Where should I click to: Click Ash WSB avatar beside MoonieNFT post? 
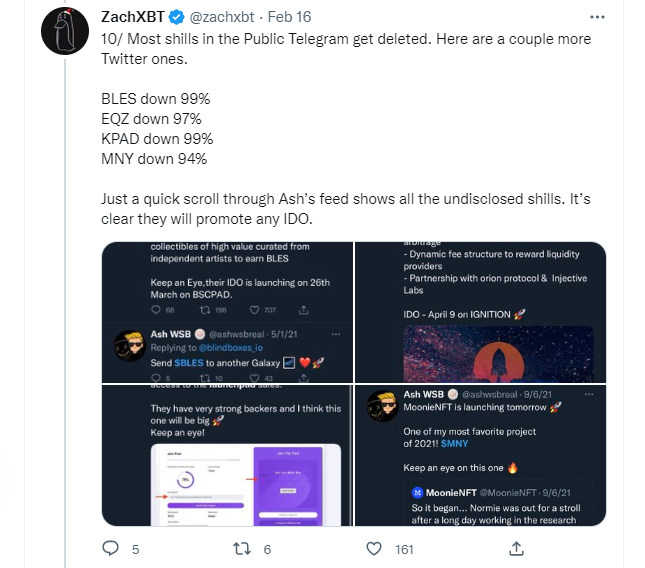pyautogui.click(x=384, y=405)
